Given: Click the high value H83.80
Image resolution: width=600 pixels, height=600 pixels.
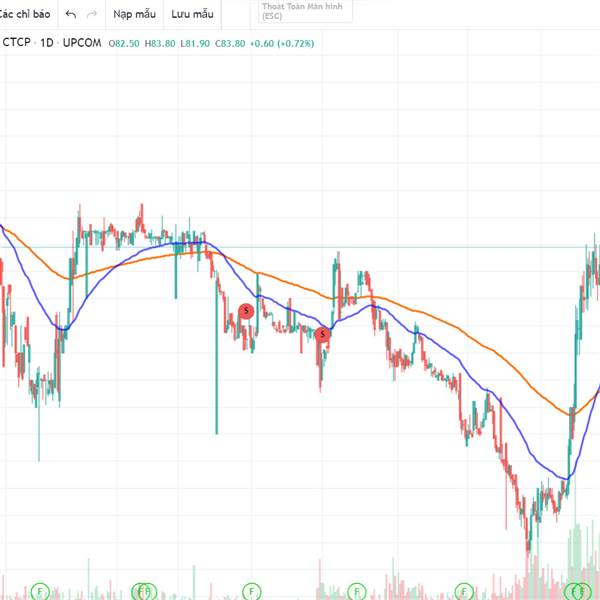Looking at the screenshot, I should click(x=160, y=44).
